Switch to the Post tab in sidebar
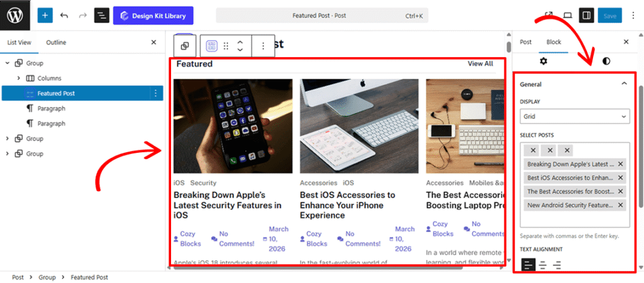This screenshot has width=644, height=283. (525, 42)
